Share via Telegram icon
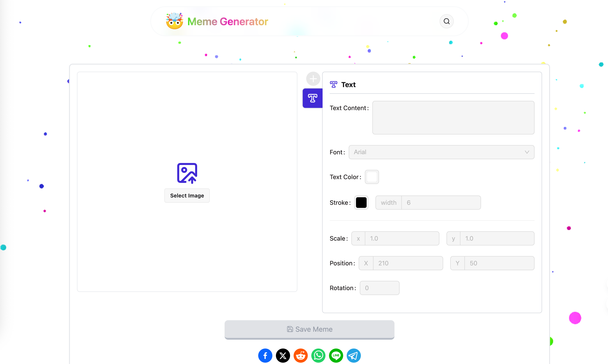This screenshot has width=608, height=364. pos(354,355)
